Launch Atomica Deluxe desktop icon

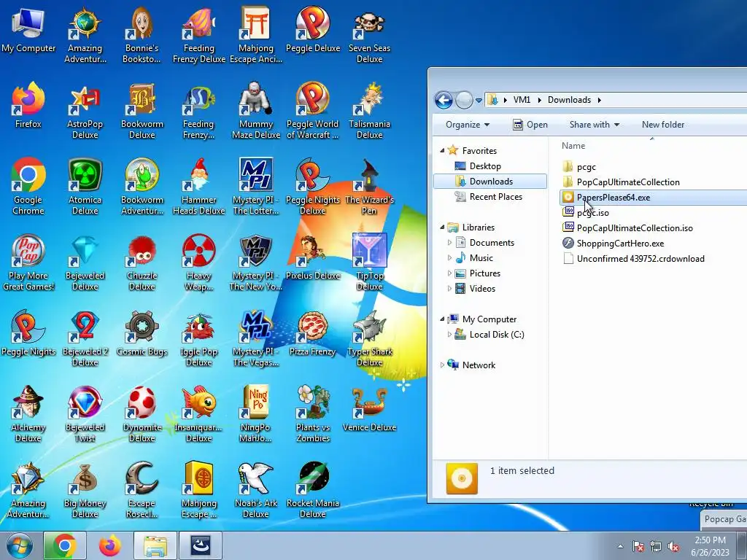(85, 187)
